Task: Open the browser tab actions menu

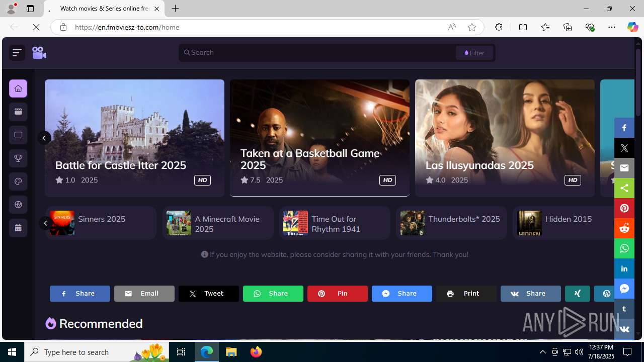Action: [30, 9]
